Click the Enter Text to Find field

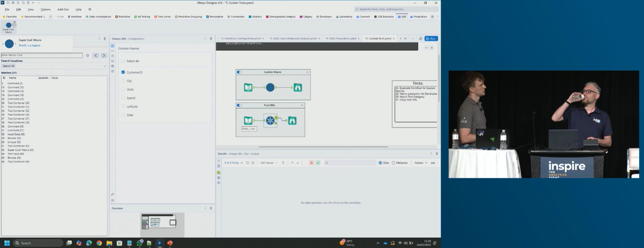coord(42,55)
